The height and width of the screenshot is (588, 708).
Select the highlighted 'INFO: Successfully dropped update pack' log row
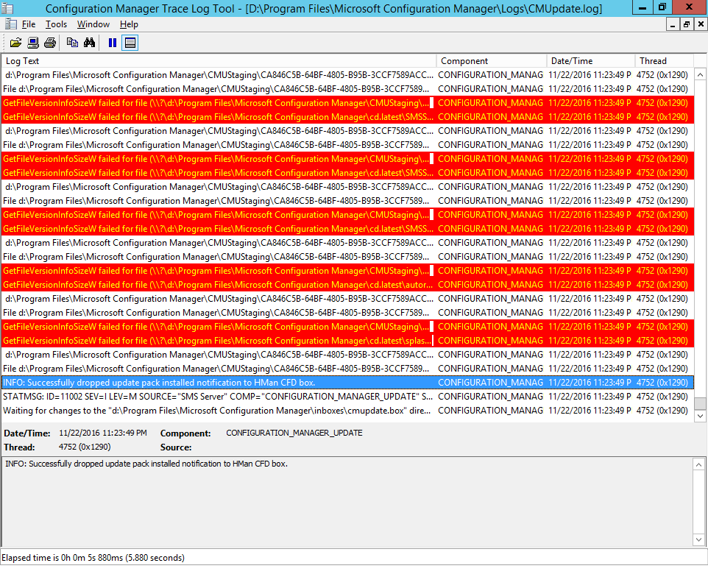[x=347, y=383]
